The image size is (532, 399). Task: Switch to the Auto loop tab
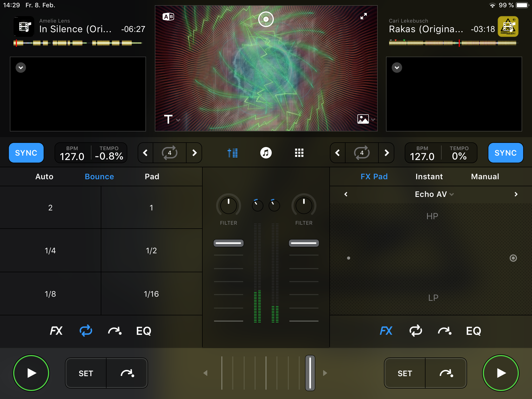pyautogui.click(x=44, y=177)
